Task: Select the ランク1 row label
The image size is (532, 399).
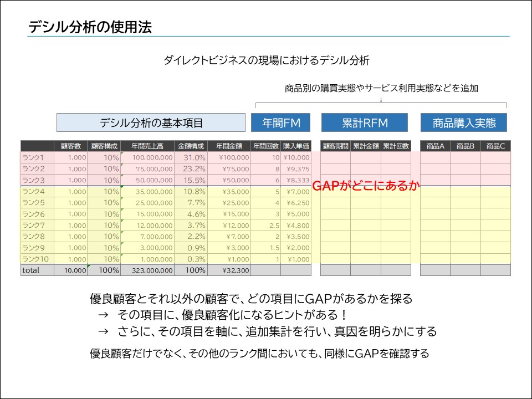Action: 34,157
